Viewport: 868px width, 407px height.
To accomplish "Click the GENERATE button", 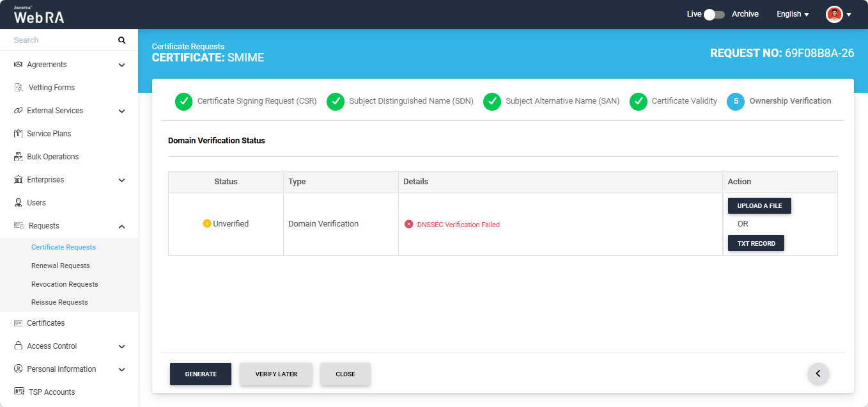I will 201,374.
